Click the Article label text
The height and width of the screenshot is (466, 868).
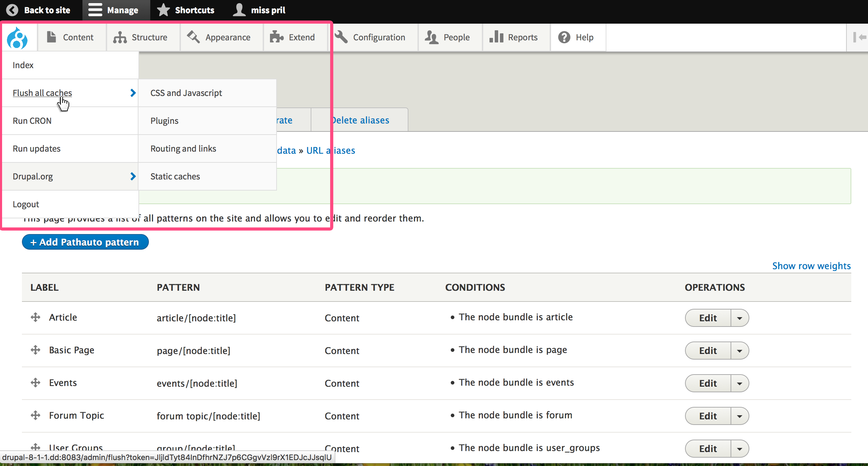coord(63,317)
